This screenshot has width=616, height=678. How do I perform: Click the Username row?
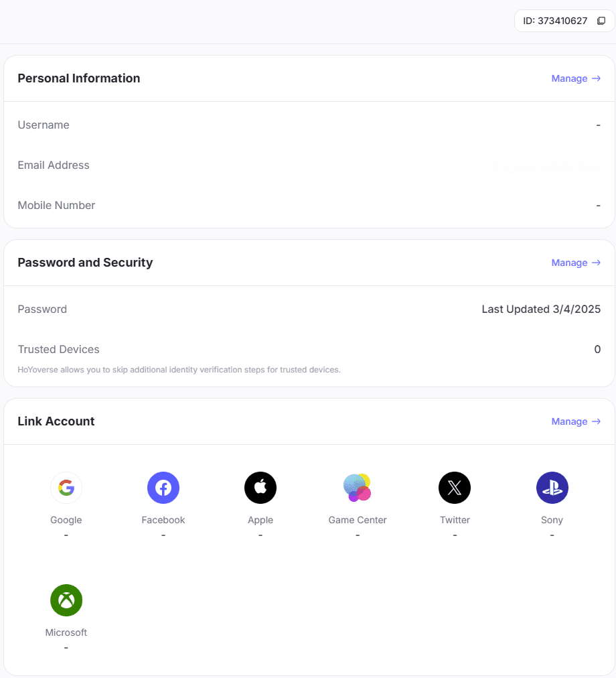308,125
